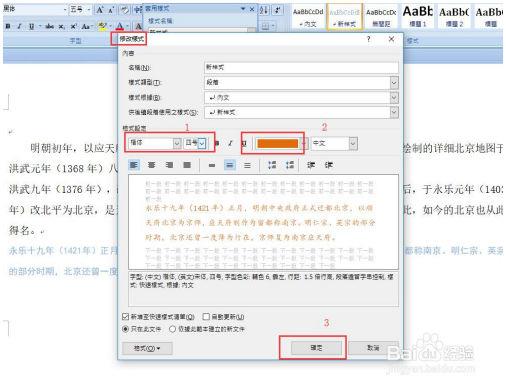This screenshot has height=389, width=506.
Task: Click center alignment icon in dialog
Action: coord(152,165)
